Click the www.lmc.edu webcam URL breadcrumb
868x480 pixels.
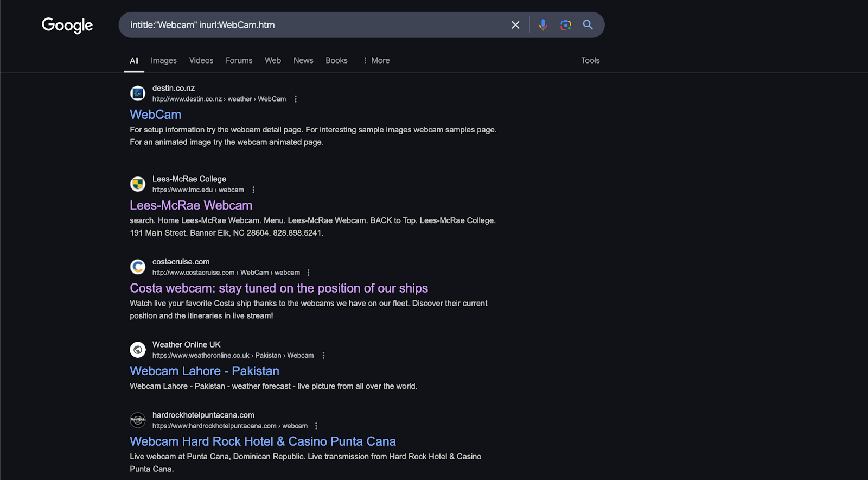(198, 190)
